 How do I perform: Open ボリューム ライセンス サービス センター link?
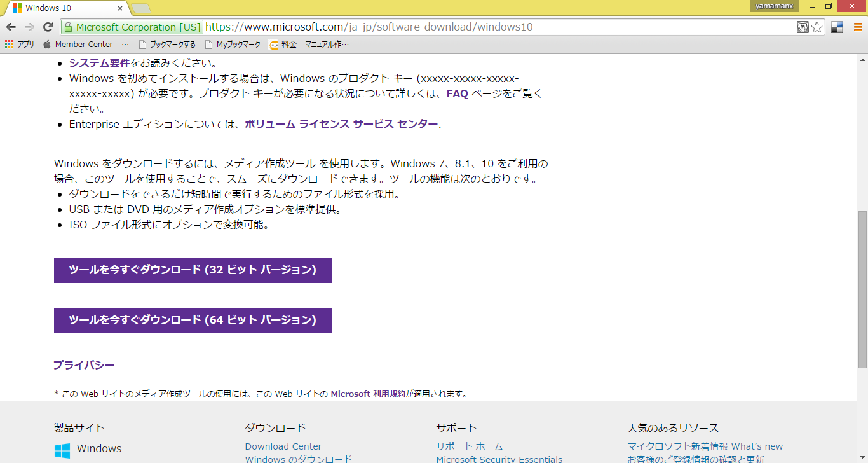point(341,124)
